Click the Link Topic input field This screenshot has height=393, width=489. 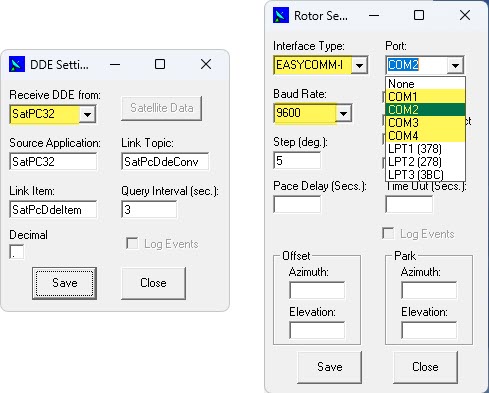165,162
